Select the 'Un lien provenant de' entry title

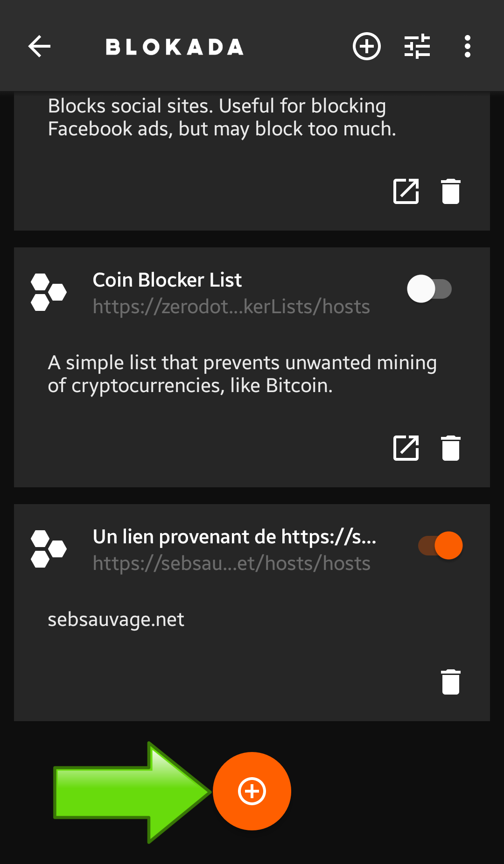(234, 537)
